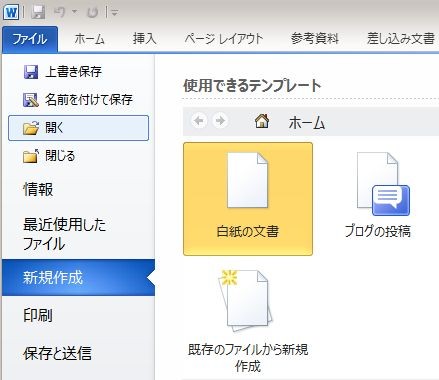
Task: Click the home house icon in template bar
Action: (262, 121)
